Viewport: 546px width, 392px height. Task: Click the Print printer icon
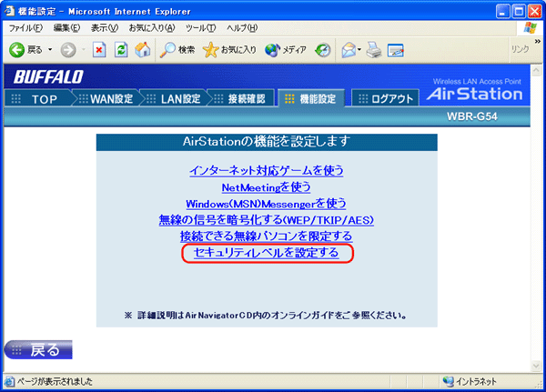[374, 50]
